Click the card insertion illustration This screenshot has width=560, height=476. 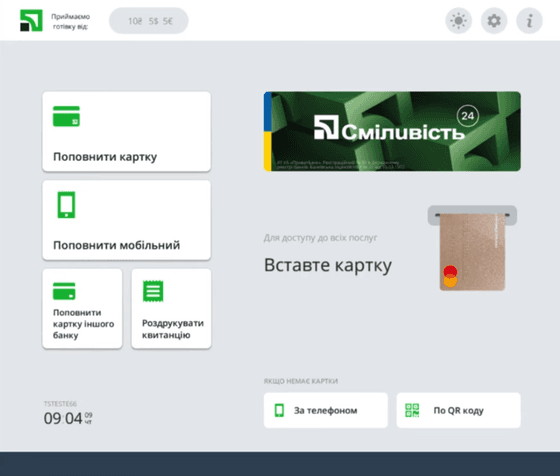pyautogui.click(x=472, y=248)
